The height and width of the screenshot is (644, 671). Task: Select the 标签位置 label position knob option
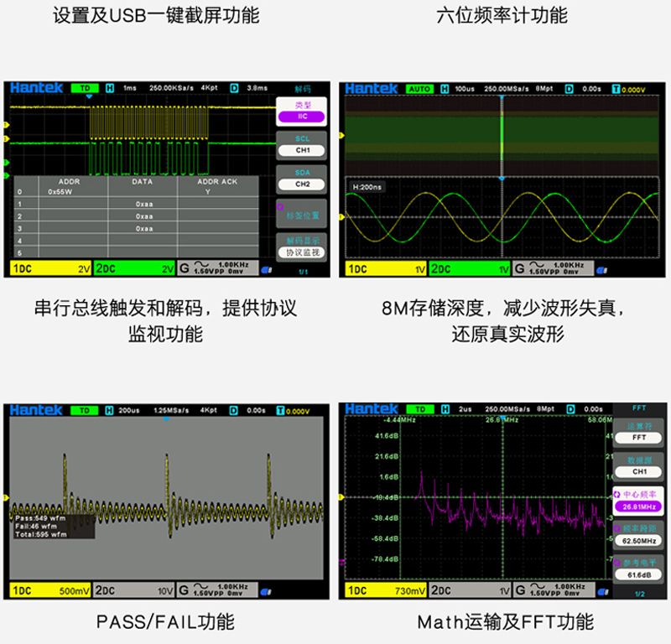[302, 213]
